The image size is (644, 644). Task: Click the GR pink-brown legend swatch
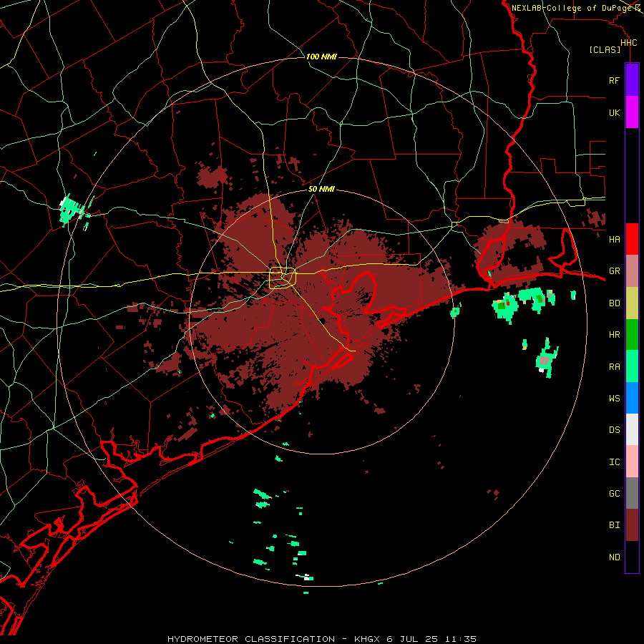[x=632, y=271]
